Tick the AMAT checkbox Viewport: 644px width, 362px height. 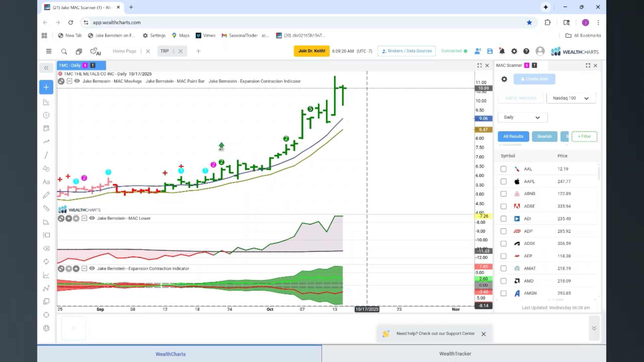(x=503, y=268)
